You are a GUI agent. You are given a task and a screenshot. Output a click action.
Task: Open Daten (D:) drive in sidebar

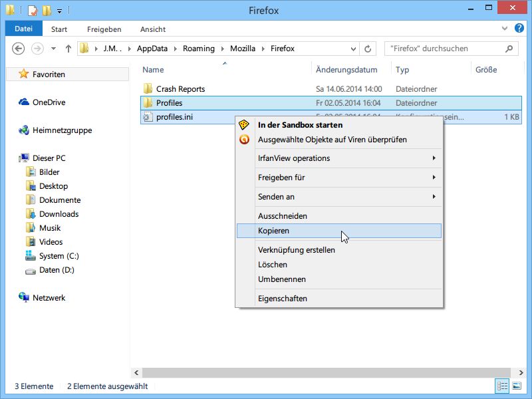(x=57, y=270)
